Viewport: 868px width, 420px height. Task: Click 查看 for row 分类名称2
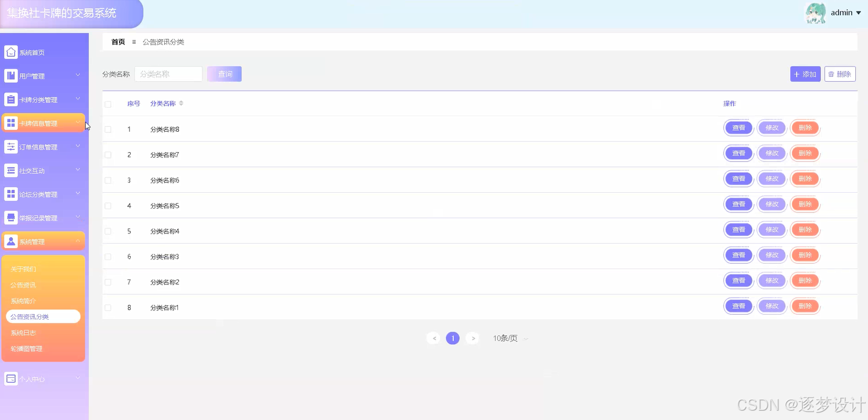738,281
